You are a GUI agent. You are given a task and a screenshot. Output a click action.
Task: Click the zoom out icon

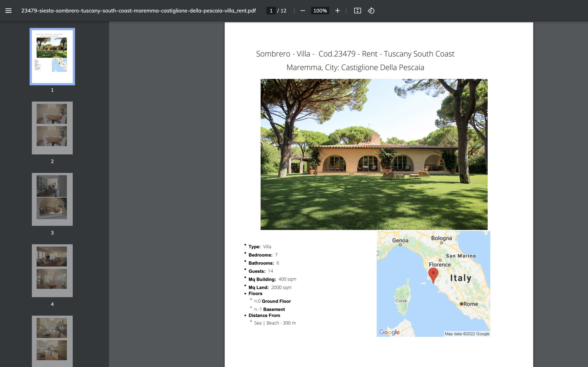tap(303, 11)
